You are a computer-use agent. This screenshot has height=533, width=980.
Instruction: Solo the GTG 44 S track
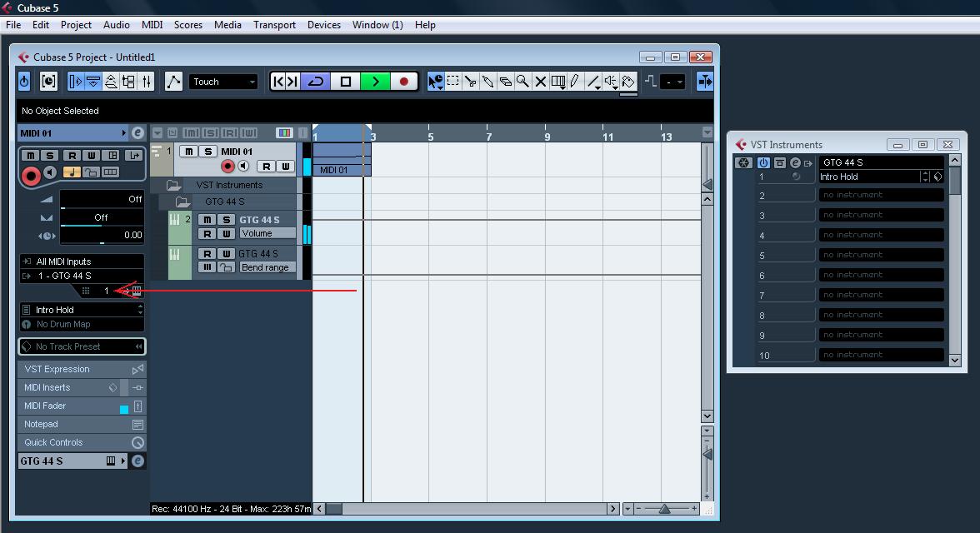click(x=227, y=219)
